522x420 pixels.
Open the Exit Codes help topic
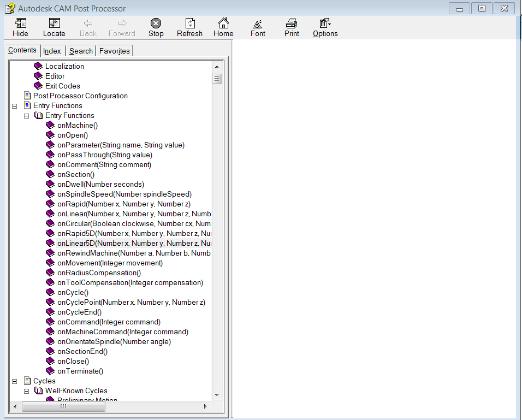pos(63,86)
